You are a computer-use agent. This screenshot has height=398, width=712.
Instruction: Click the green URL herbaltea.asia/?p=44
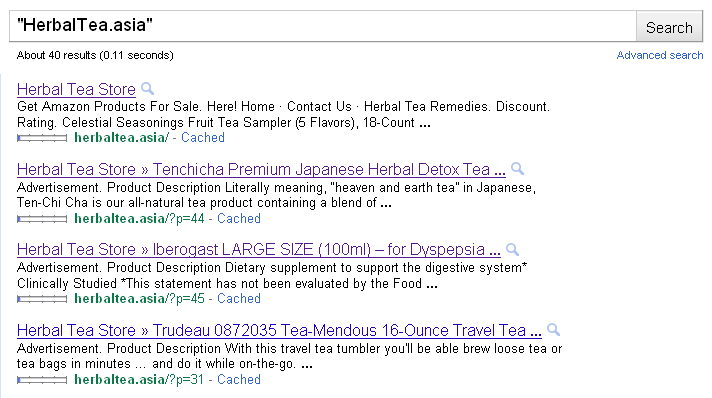[x=139, y=218]
